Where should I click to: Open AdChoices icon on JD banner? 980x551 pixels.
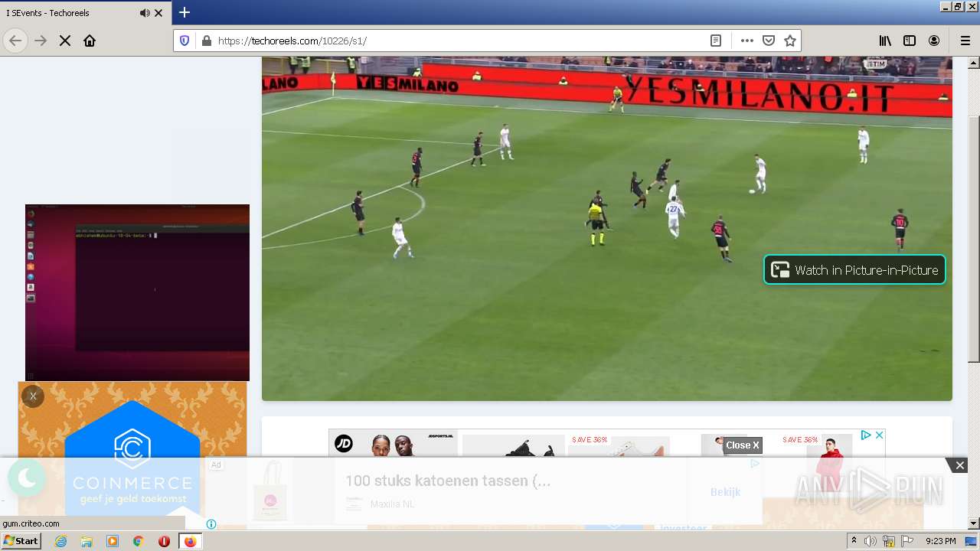866,435
